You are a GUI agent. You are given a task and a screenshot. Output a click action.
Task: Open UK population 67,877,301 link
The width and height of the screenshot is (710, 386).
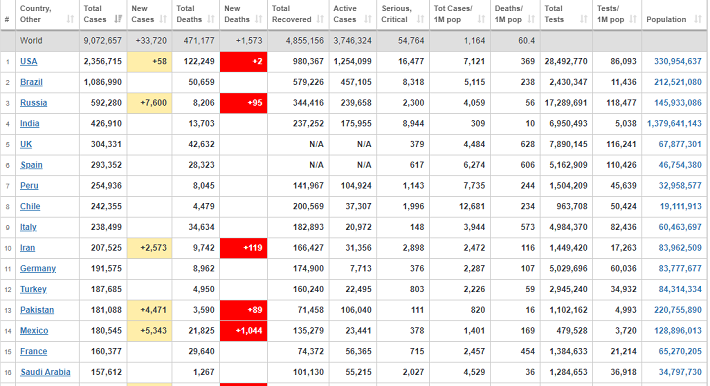coord(680,144)
